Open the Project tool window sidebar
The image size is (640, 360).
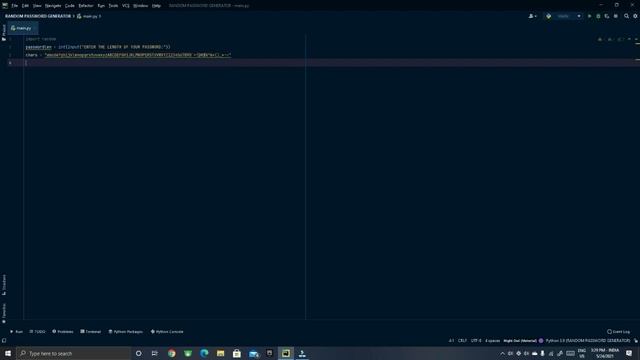coord(4,32)
